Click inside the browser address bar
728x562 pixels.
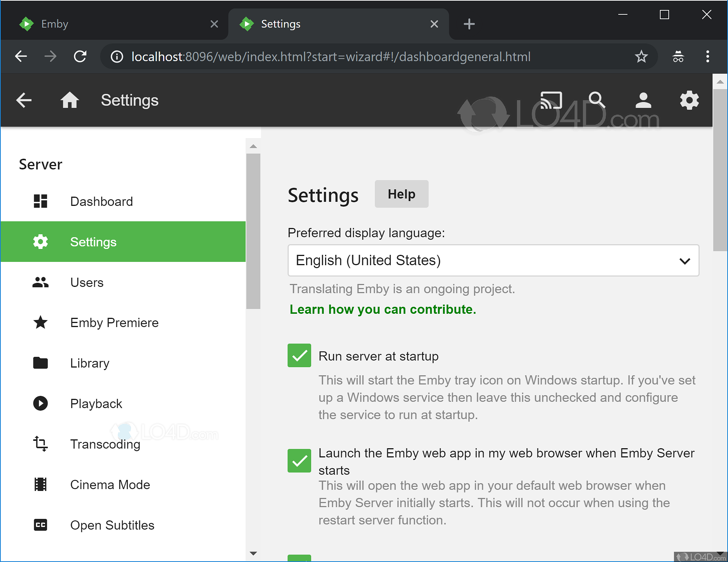tap(331, 56)
